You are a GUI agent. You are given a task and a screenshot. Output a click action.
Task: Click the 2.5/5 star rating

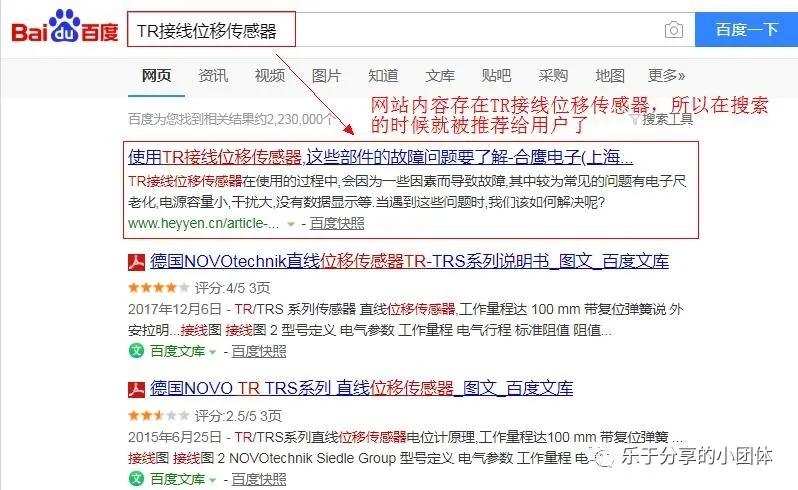(x=158, y=416)
